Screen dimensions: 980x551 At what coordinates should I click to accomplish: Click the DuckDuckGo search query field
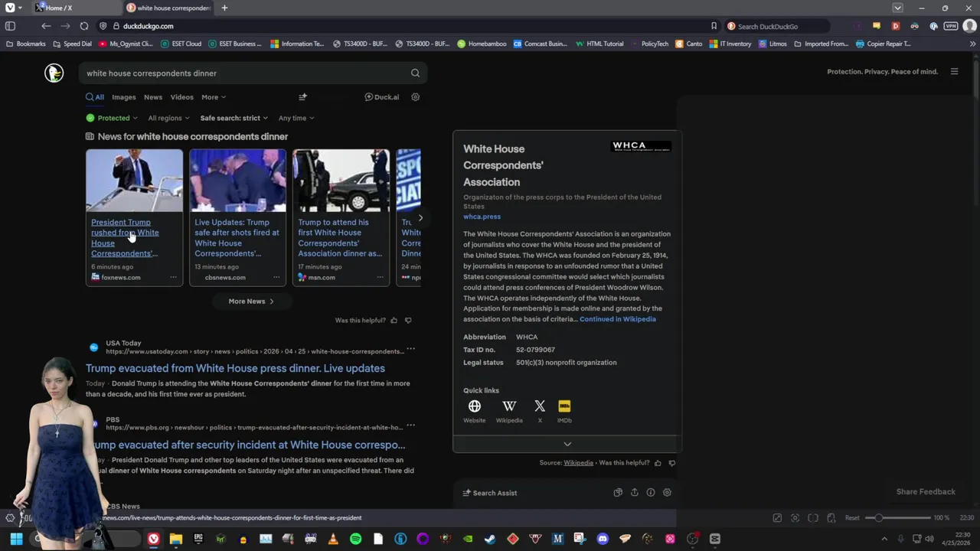(x=245, y=73)
